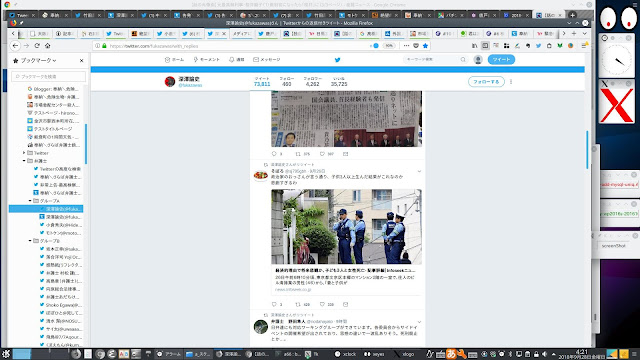Image resolution: width=640 pixels, height=360 pixels.
Task: Click the bookmarks sidebar scrollbar
Action: click(86, 144)
